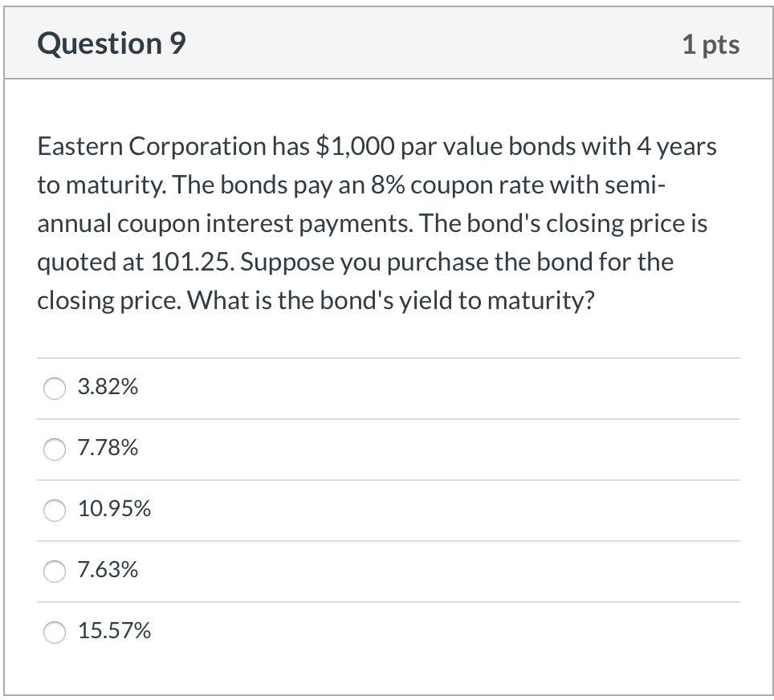This screenshot has height=700, width=774.
Task: Select the 10.95% radio button
Action: click(54, 511)
